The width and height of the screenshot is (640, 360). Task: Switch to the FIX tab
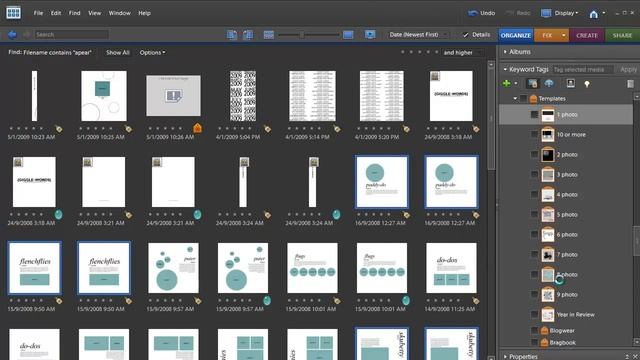pyautogui.click(x=547, y=35)
